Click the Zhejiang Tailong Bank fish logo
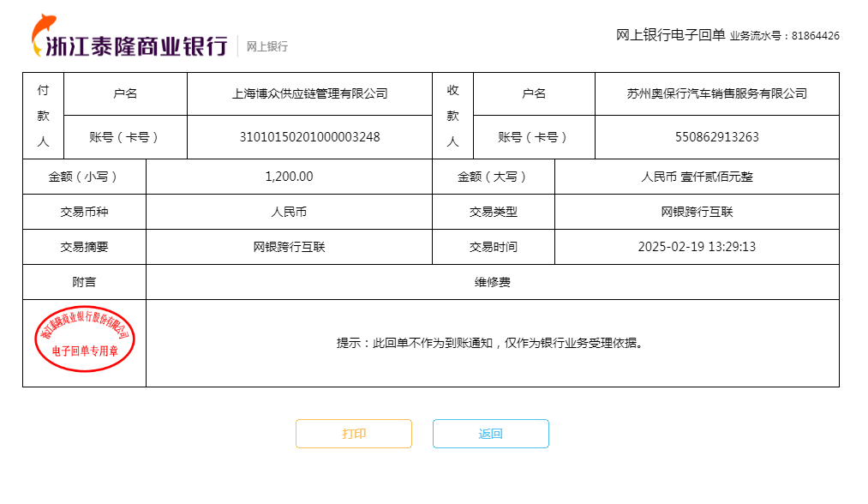This screenshot has width=868, height=504. 43,34
